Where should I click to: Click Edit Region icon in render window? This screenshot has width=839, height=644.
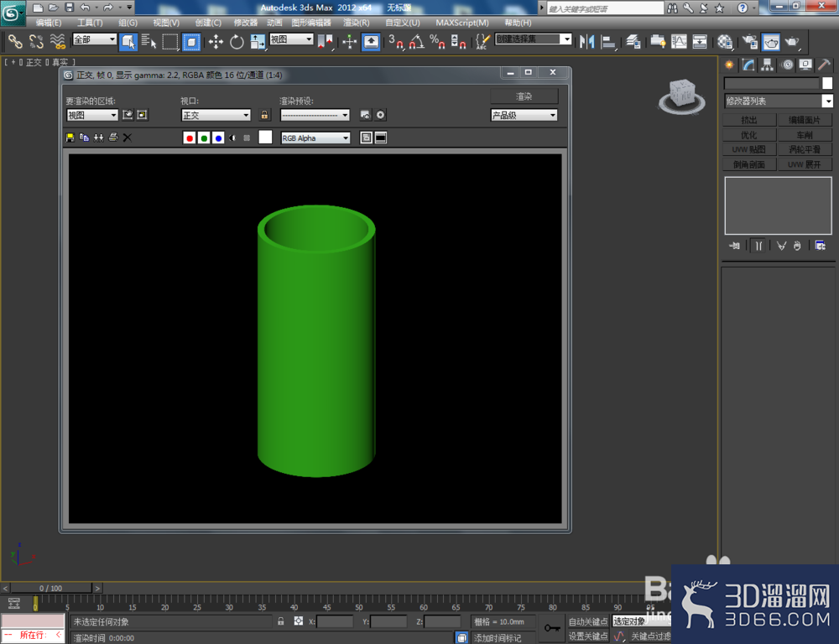coord(128,115)
